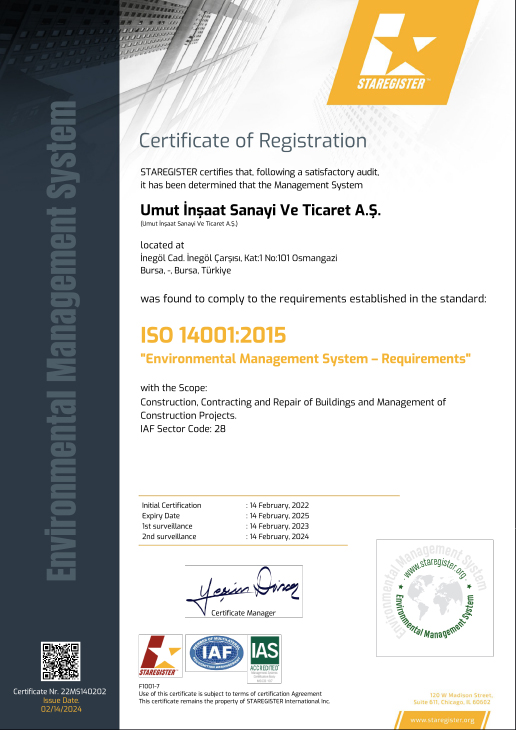Open the www.staregister.org link at bottom
The height and width of the screenshot is (730, 516).
(x=442, y=720)
